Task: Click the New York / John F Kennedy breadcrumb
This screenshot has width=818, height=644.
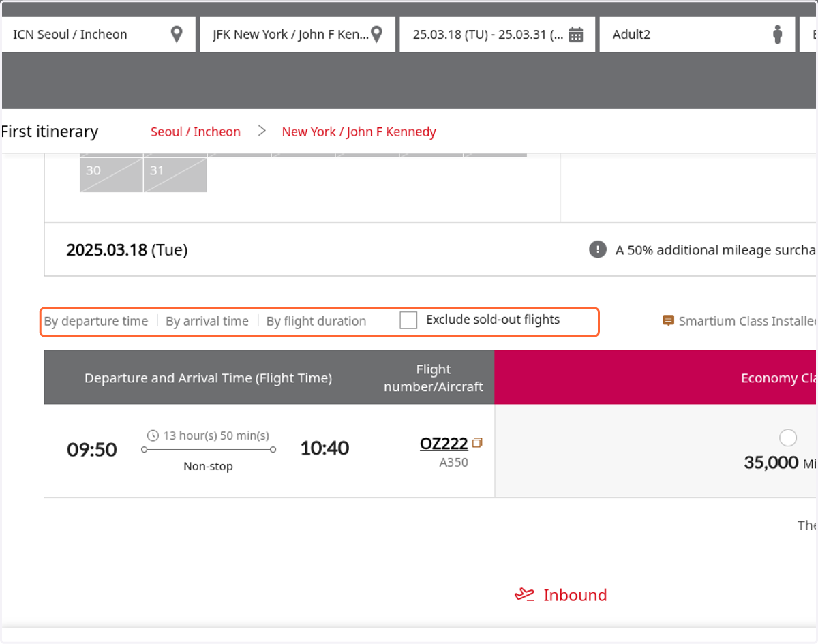Action: 359,132
